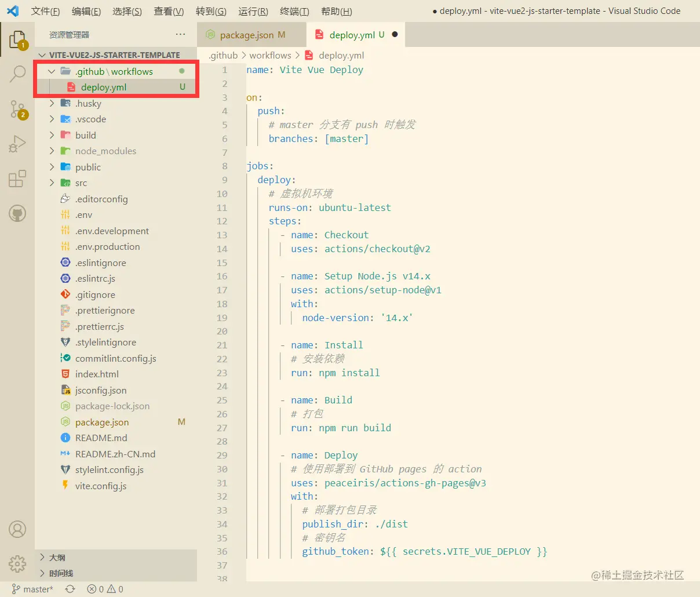Click workflows breadcrumb segment
This screenshot has height=597, width=700.
(270, 55)
